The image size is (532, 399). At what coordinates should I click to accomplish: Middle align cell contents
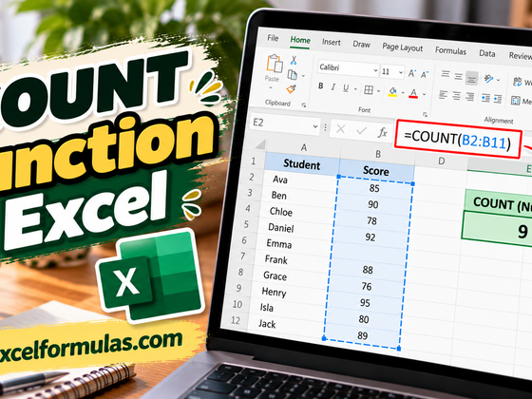click(458, 76)
